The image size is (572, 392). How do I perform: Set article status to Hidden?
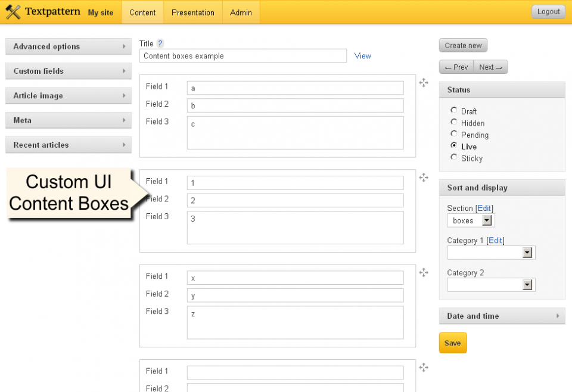[453, 123]
